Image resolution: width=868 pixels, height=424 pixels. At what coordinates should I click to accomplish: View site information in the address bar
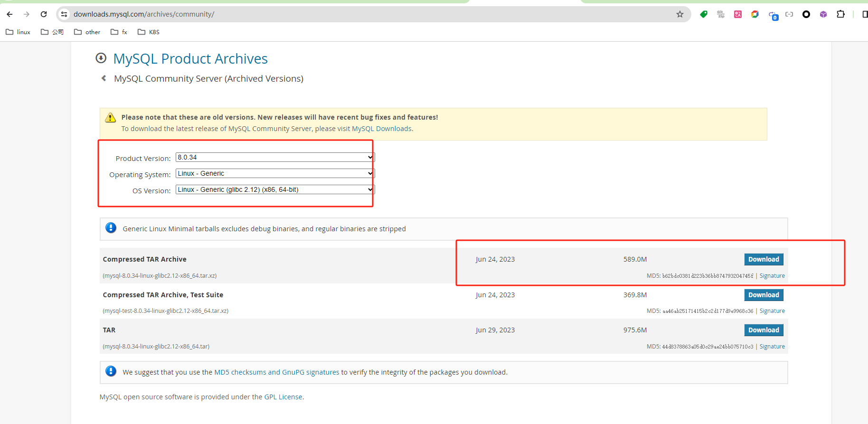(x=64, y=14)
